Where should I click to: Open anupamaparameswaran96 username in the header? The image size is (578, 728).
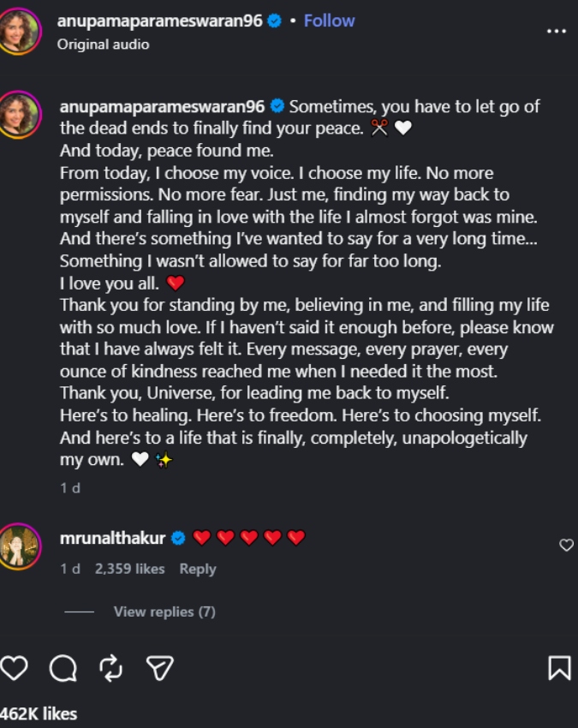[x=160, y=21]
